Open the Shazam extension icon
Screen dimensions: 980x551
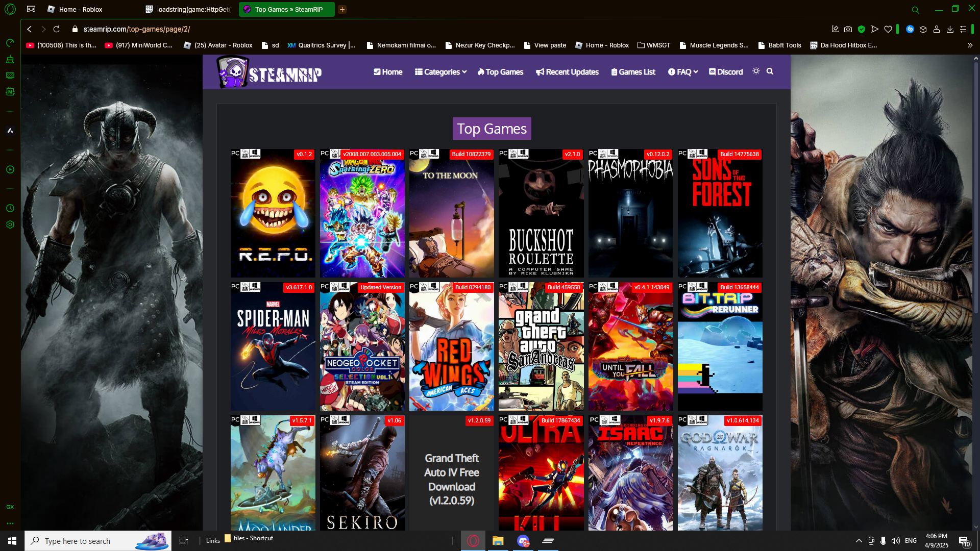(x=910, y=30)
